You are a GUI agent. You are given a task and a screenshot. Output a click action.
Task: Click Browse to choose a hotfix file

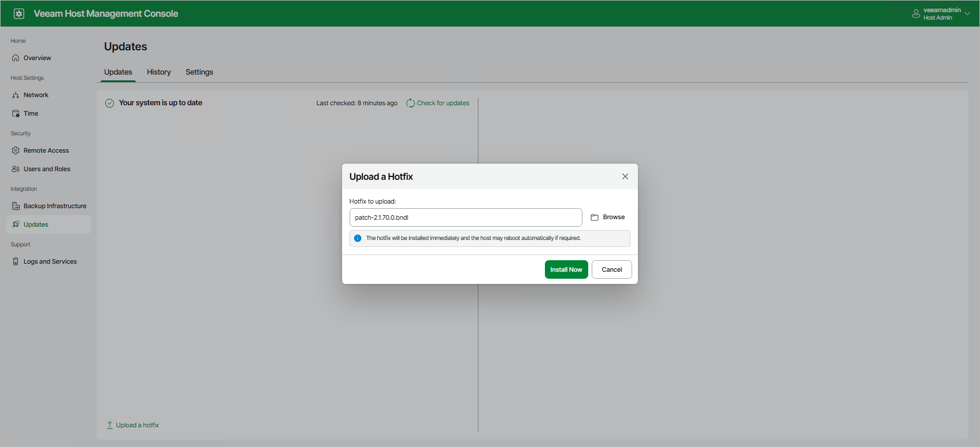[x=608, y=217]
